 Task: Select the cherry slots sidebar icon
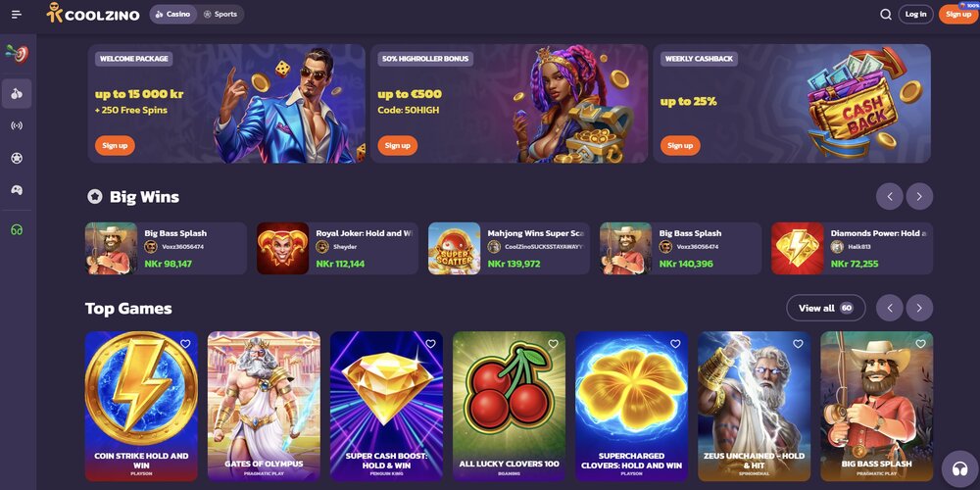(x=17, y=94)
